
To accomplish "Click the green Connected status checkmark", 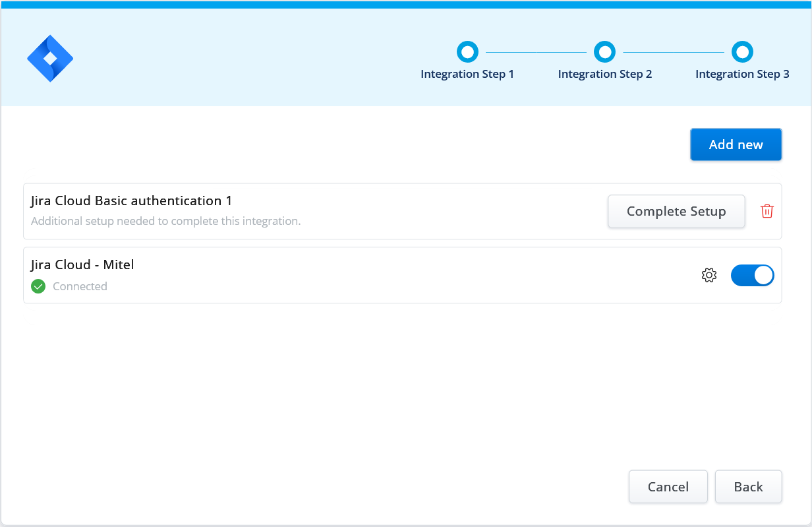I will pos(38,286).
